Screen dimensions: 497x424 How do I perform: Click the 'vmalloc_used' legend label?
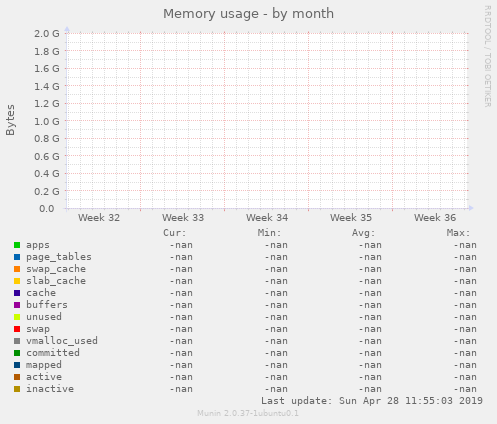(x=62, y=341)
